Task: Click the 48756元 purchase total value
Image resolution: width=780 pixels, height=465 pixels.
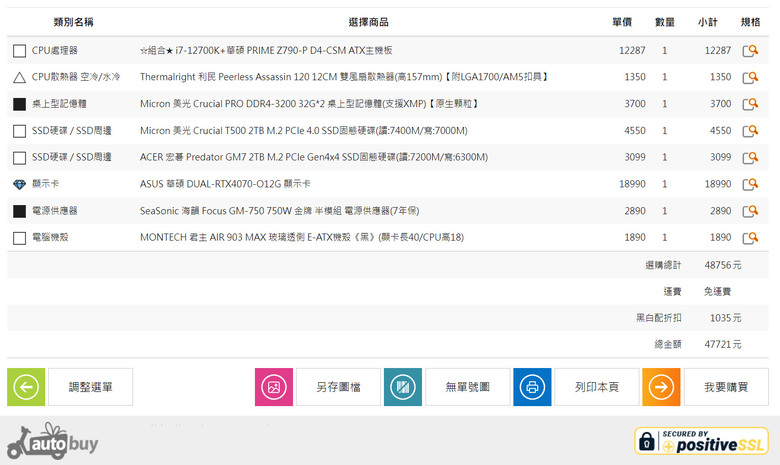Action: pos(723,265)
